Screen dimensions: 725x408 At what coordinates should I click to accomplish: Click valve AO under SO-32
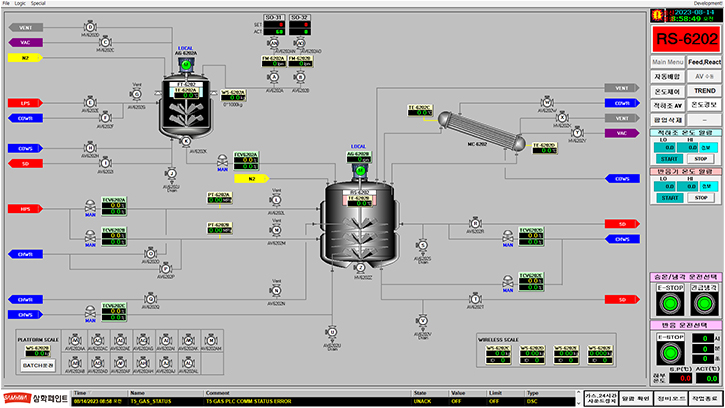300,43
